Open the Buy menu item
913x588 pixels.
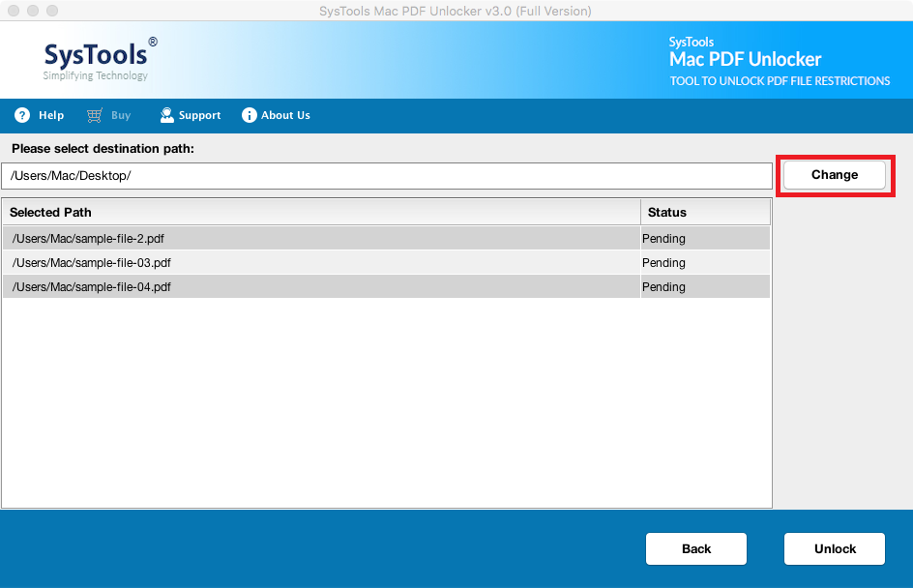(x=109, y=115)
